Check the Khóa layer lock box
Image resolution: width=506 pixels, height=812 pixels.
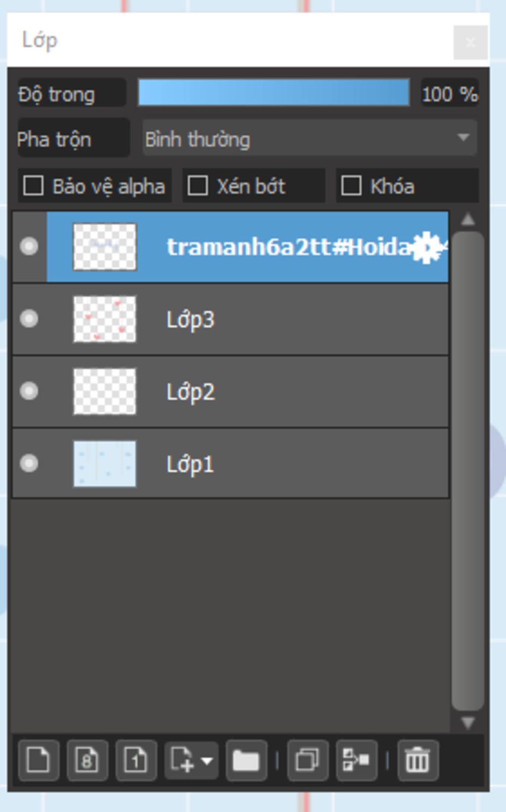click(x=351, y=186)
